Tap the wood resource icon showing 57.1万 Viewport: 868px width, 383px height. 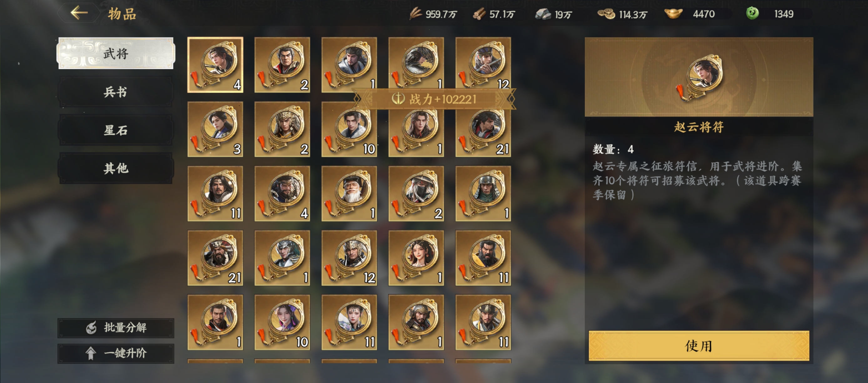pos(479,14)
